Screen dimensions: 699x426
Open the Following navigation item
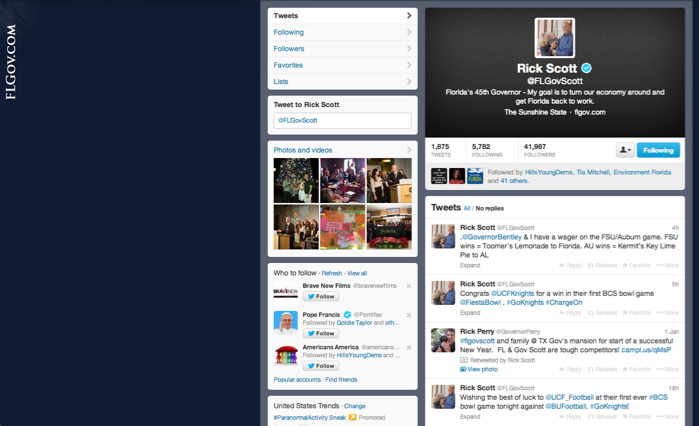coord(342,32)
